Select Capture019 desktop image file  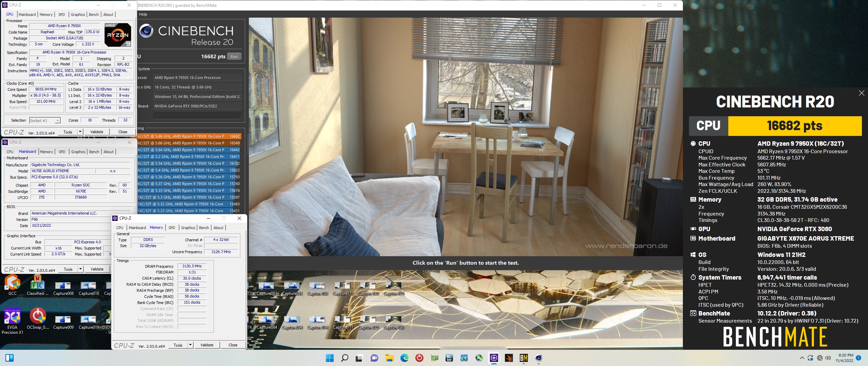(x=88, y=322)
